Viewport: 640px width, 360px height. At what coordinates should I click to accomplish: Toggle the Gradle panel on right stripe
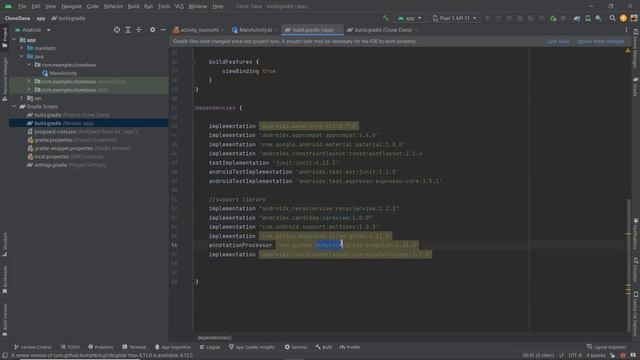tap(636, 87)
